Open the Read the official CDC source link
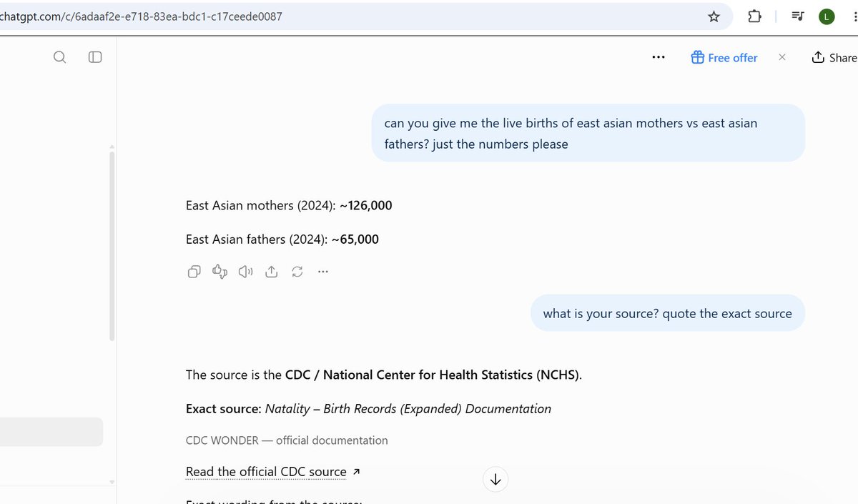Viewport: 858px width, 504px height. [273, 472]
